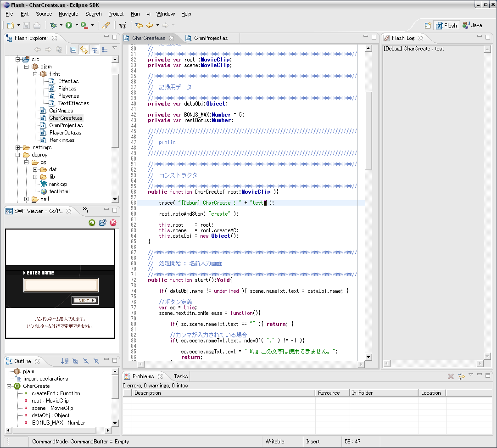The image size is (497, 448).
Task: Open dropdown arrow next to Run button
Action: coord(77,25)
